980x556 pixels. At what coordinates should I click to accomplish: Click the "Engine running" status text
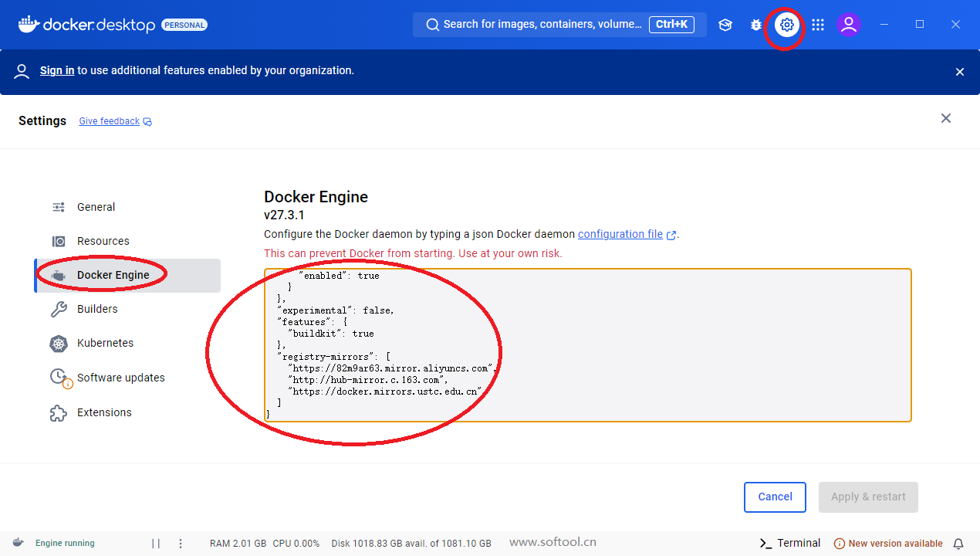click(65, 544)
